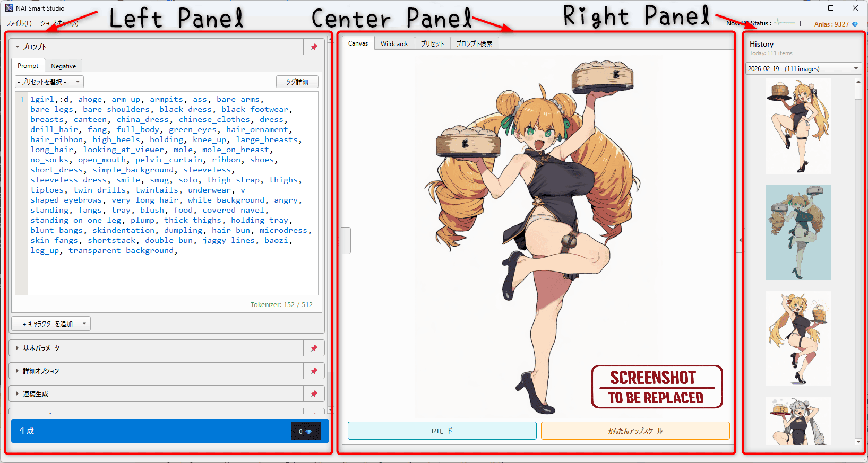The image size is (868, 463).
Task: Pin the 連続生成 section
Action: click(x=314, y=394)
